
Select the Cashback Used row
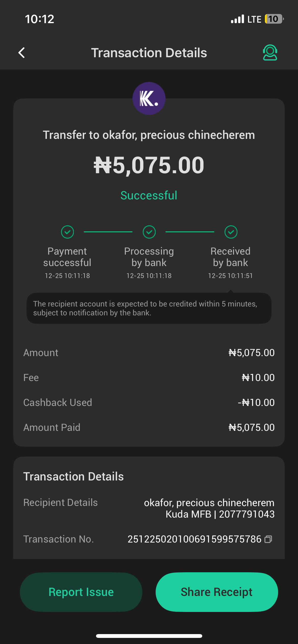[149, 402]
